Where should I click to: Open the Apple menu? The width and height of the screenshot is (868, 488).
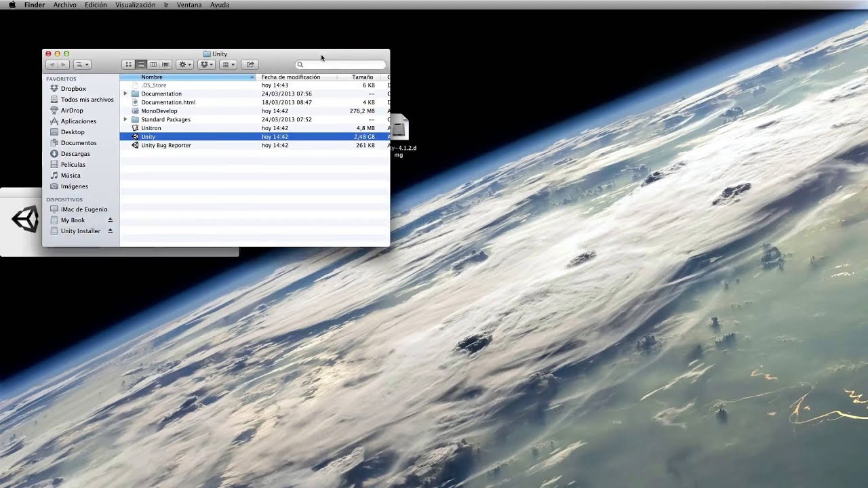tap(12, 5)
